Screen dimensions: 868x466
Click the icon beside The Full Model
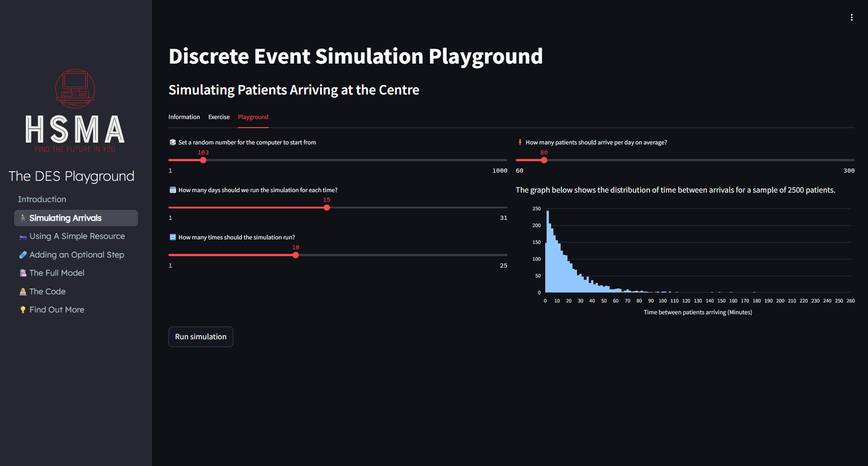[23, 273]
